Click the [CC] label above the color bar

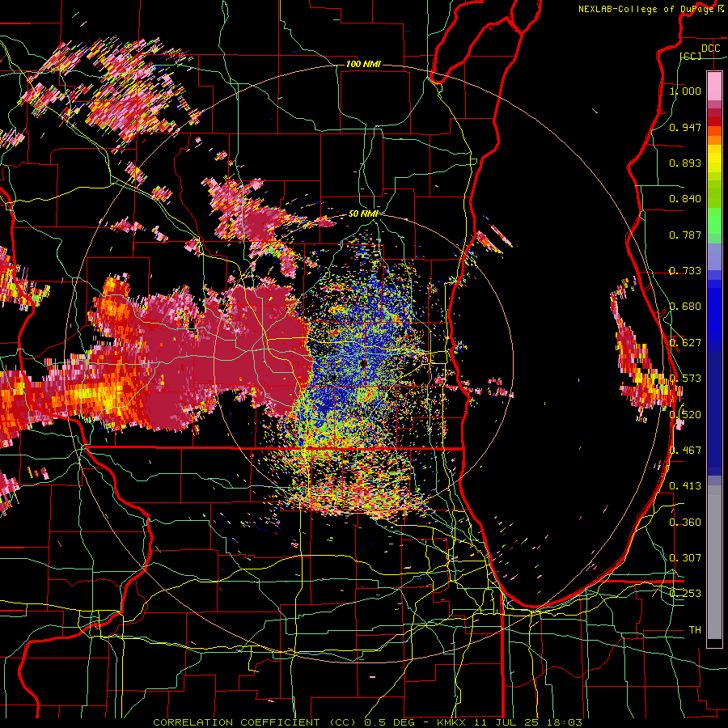click(691, 56)
